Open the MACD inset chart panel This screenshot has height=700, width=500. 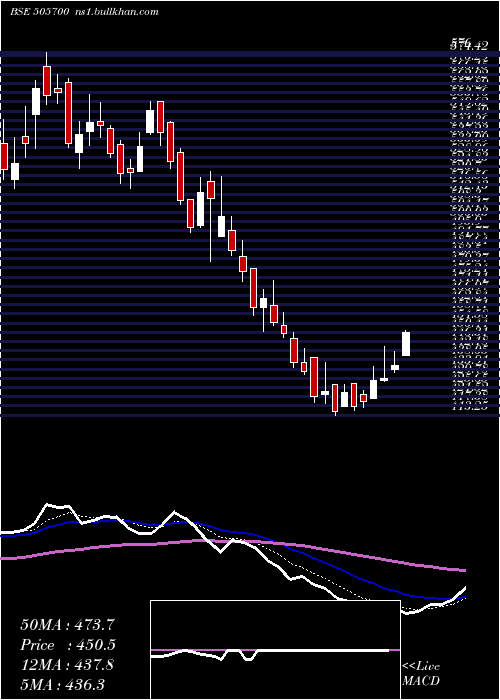(x=275, y=650)
